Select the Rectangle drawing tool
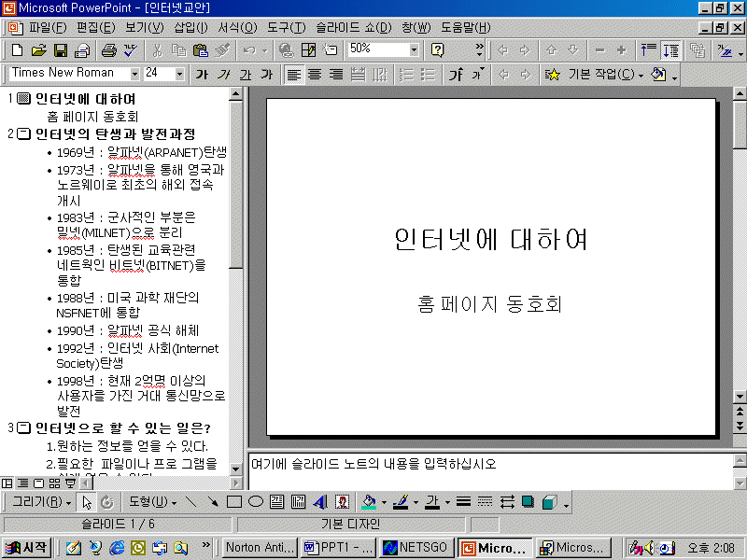This screenshot has height=560, width=747. pos(234,502)
